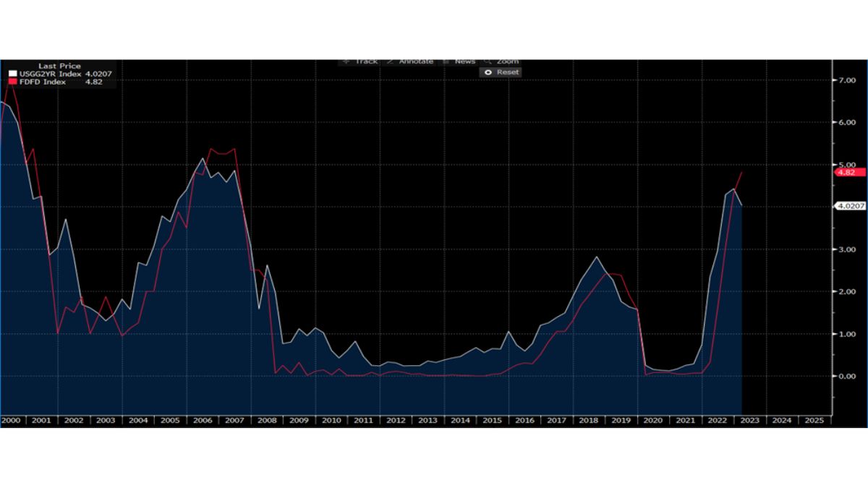Open the News toolbar item
The image size is (868, 488).
click(459, 61)
